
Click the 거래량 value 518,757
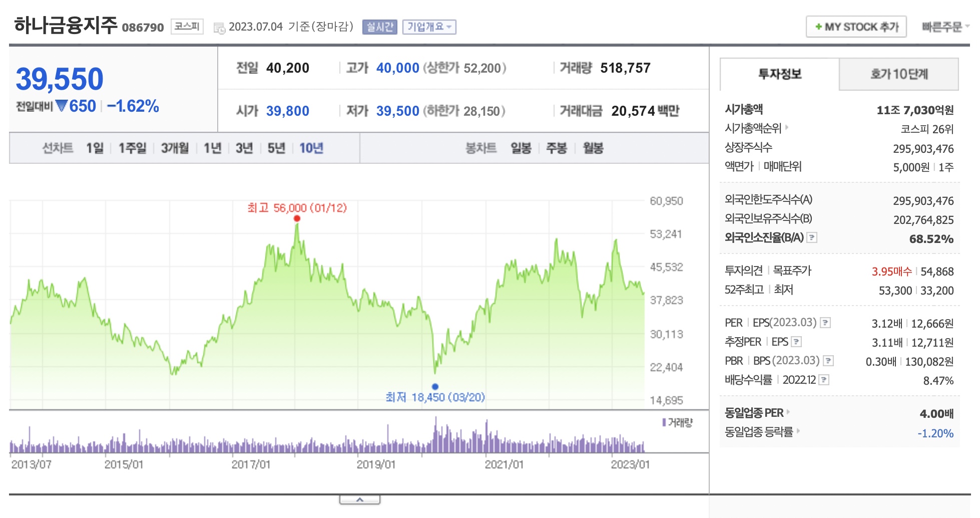coord(625,68)
